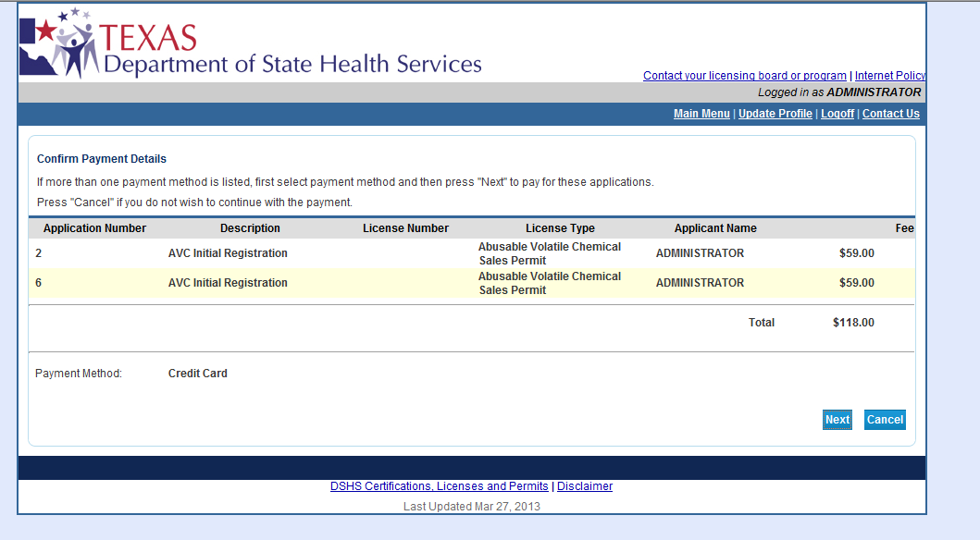Viewport: 980px width, 540px height.
Task: Click the Description column header
Action: pos(250,228)
